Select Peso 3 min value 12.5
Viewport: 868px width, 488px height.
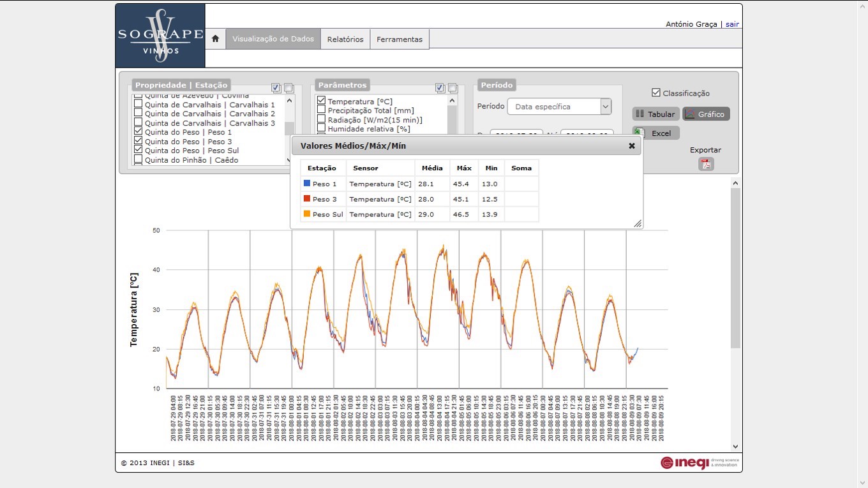490,199
